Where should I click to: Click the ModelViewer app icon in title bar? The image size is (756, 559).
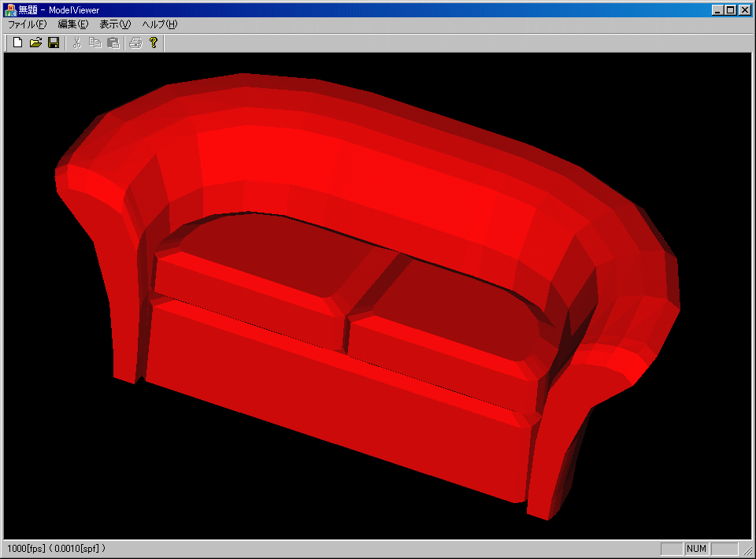point(10,9)
